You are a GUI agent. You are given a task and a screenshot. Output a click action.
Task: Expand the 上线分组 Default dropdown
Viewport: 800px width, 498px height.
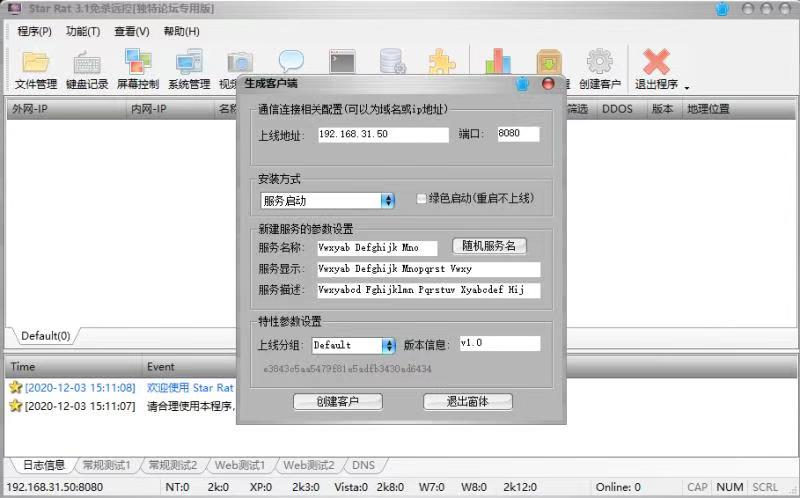point(388,345)
